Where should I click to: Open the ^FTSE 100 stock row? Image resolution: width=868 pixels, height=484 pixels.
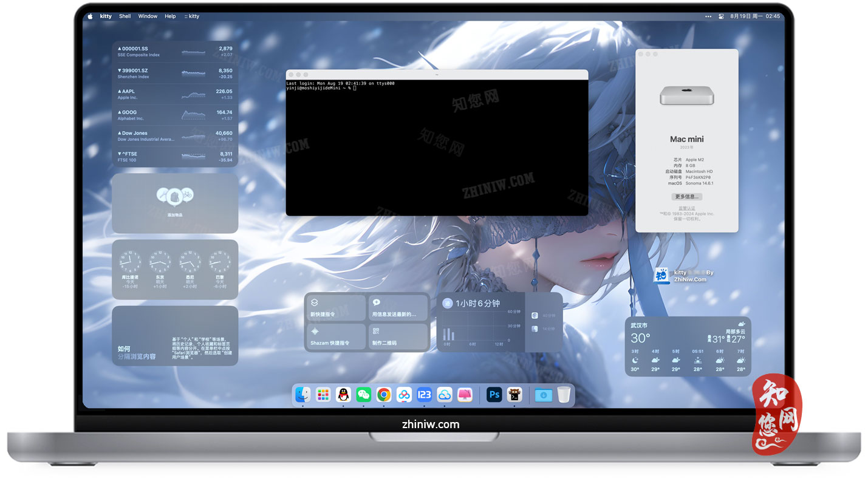(x=175, y=157)
